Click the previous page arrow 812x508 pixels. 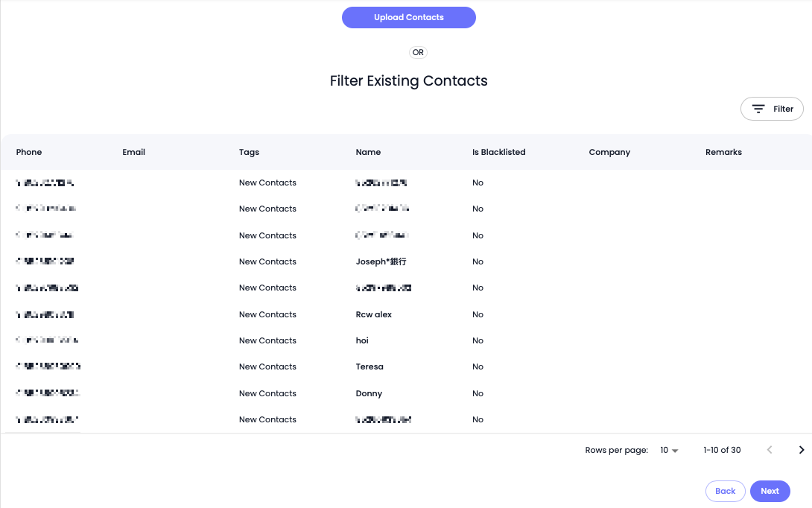coord(770,450)
